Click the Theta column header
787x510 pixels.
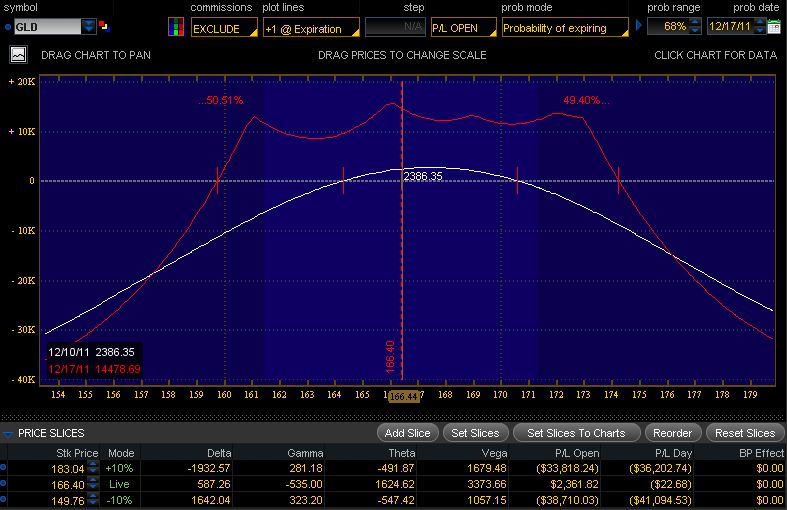point(402,453)
